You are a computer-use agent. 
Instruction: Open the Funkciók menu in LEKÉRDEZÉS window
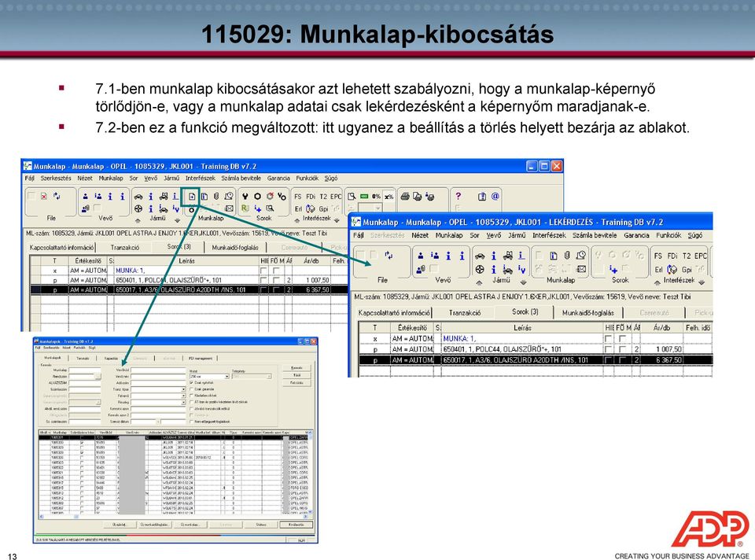[x=668, y=235]
